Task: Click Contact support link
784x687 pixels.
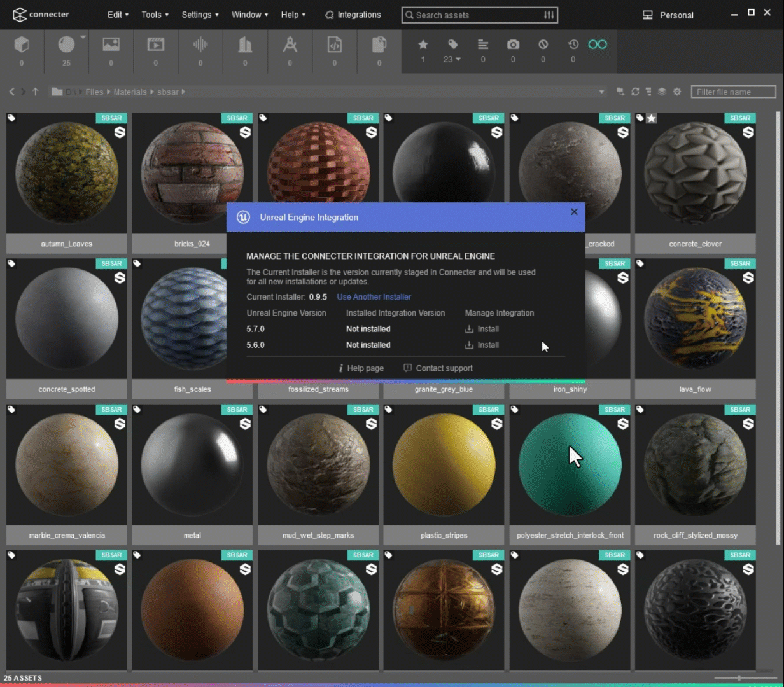Action: (438, 368)
